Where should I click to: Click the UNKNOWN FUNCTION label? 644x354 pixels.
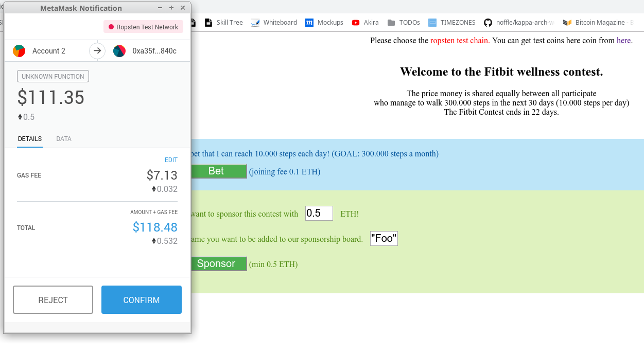coord(53,76)
